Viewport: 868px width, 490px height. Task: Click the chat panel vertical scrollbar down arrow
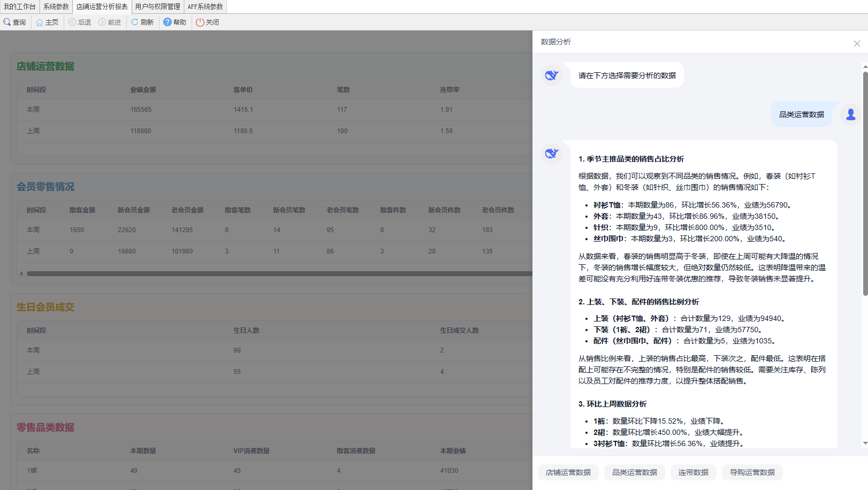point(865,443)
